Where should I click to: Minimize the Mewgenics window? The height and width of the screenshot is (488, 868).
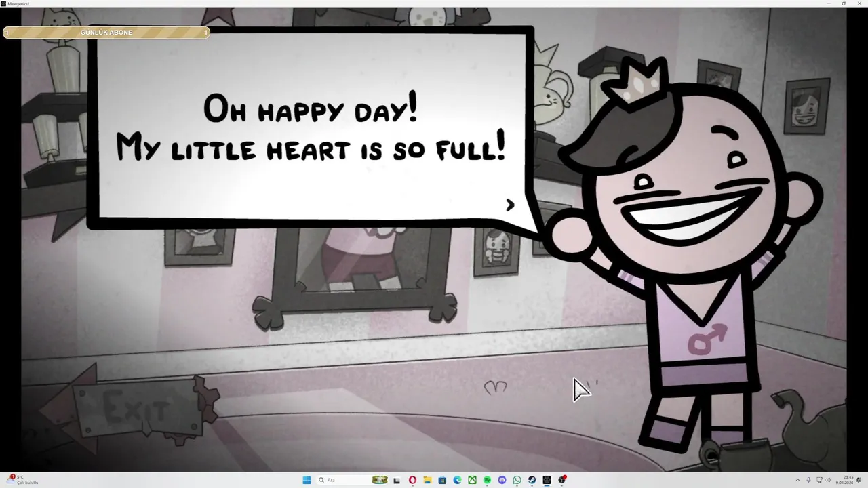click(829, 3)
